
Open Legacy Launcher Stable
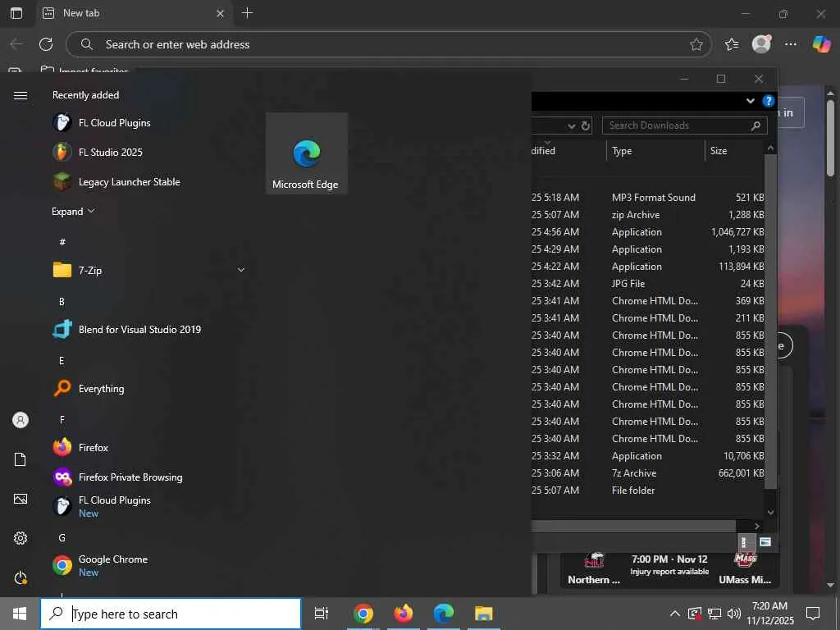pyautogui.click(x=116, y=181)
